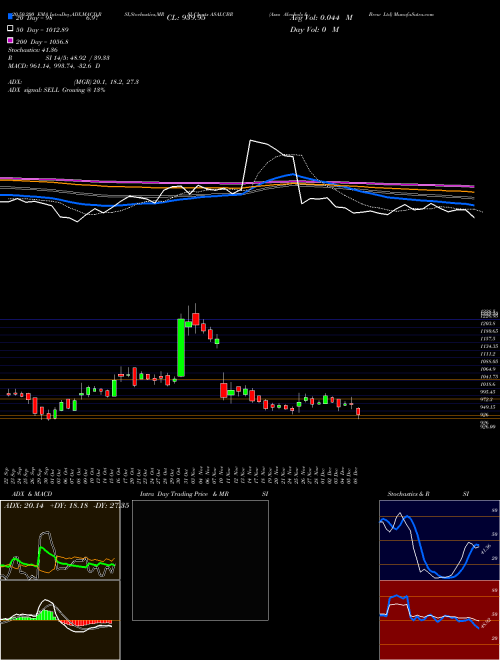Select the '50 Day = 1012.89' legend text
Image resolution: width=500 pixels, height=660 pixels.
point(43,30)
